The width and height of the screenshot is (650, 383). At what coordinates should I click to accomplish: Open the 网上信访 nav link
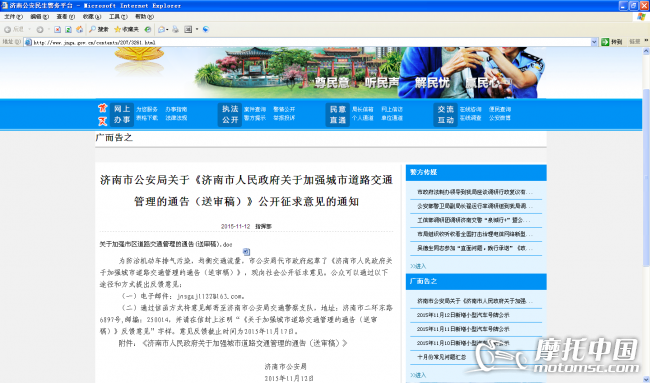[x=392, y=109]
